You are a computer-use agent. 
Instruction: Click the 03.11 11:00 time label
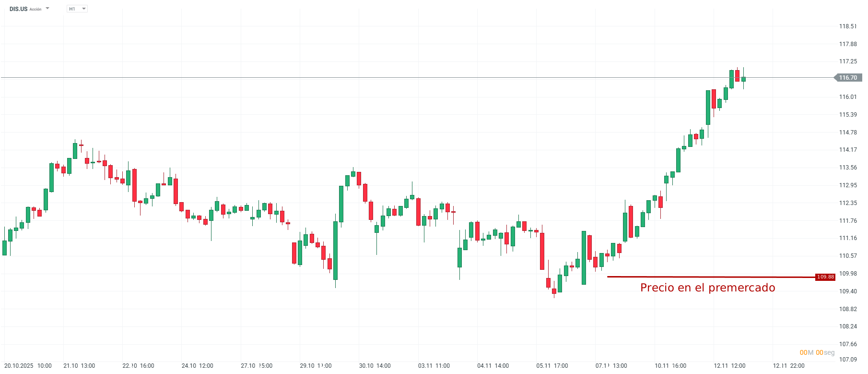(434, 366)
